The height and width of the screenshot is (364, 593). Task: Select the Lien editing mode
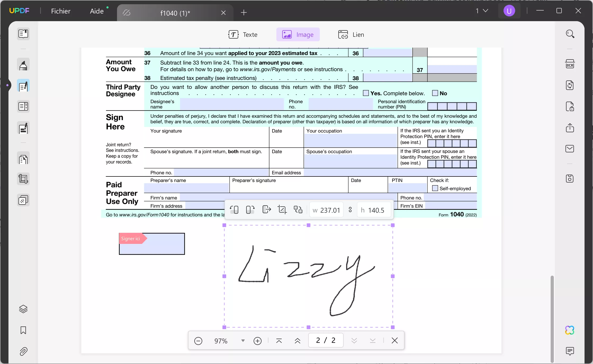(351, 34)
